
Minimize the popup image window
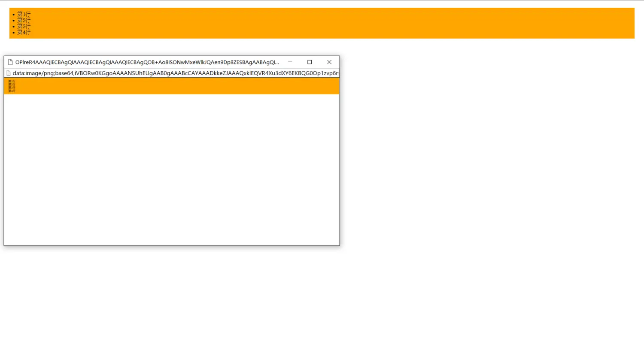point(290,62)
